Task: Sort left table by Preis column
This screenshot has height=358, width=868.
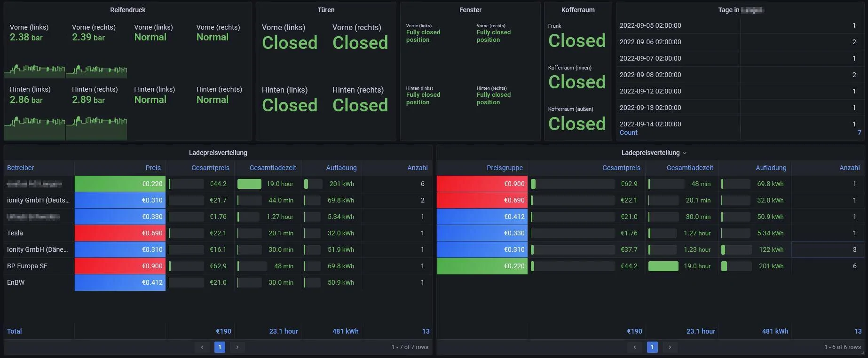Action: pyautogui.click(x=153, y=168)
